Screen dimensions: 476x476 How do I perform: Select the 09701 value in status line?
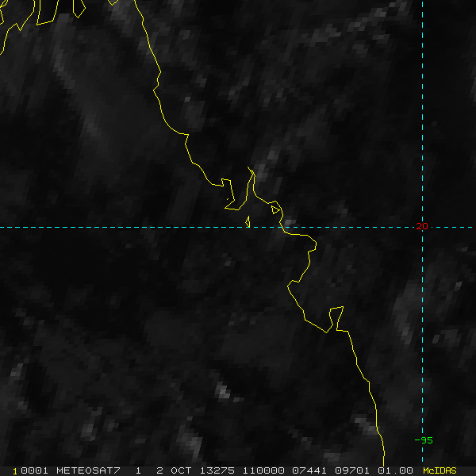pos(352,470)
